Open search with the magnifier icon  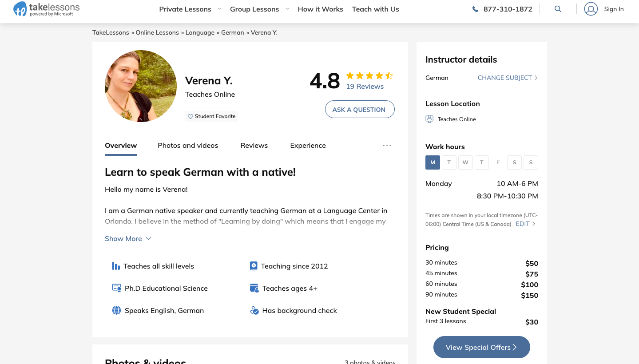tap(558, 9)
